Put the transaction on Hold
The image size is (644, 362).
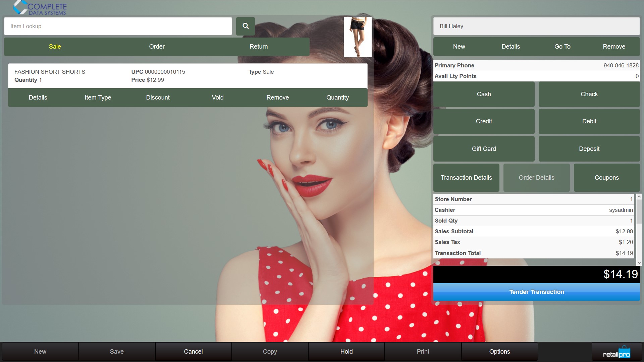click(x=346, y=352)
